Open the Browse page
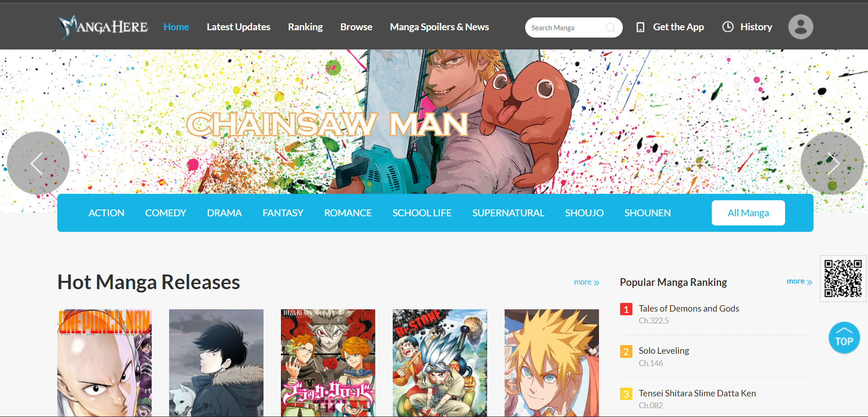Screen dimensions: 868x417 (x=356, y=27)
